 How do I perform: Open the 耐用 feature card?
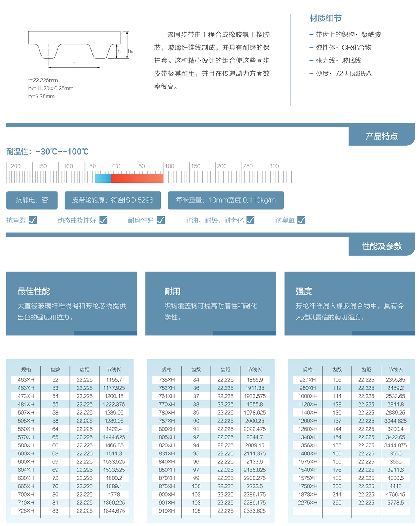click(x=211, y=303)
